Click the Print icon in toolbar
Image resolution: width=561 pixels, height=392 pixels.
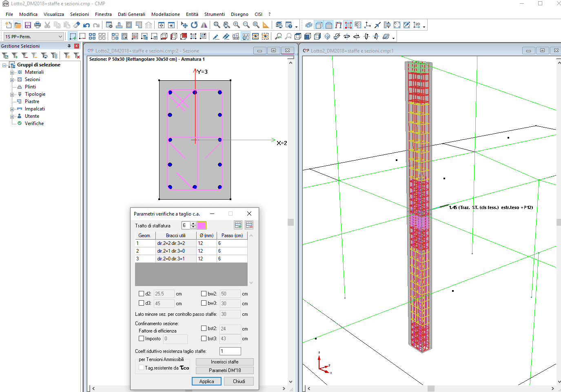38,25
